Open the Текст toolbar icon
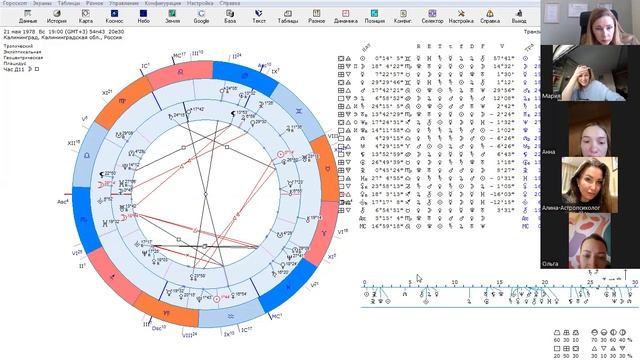The height and width of the screenshot is (360, 640). (x=259, y=16)
